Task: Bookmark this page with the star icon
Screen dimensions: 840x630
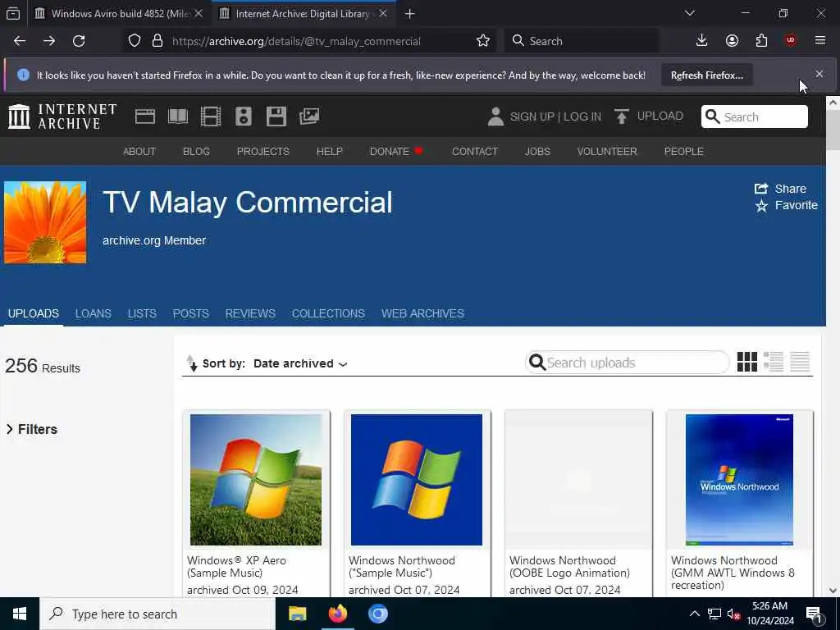Action: pos(482,41)
